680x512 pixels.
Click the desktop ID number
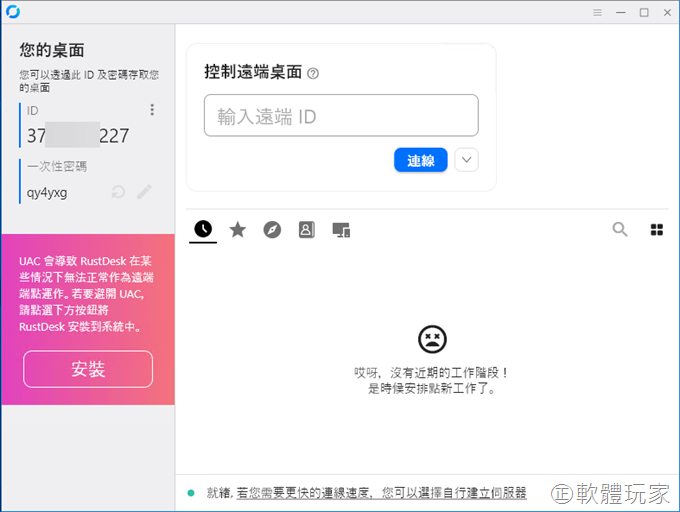[78, 136]
